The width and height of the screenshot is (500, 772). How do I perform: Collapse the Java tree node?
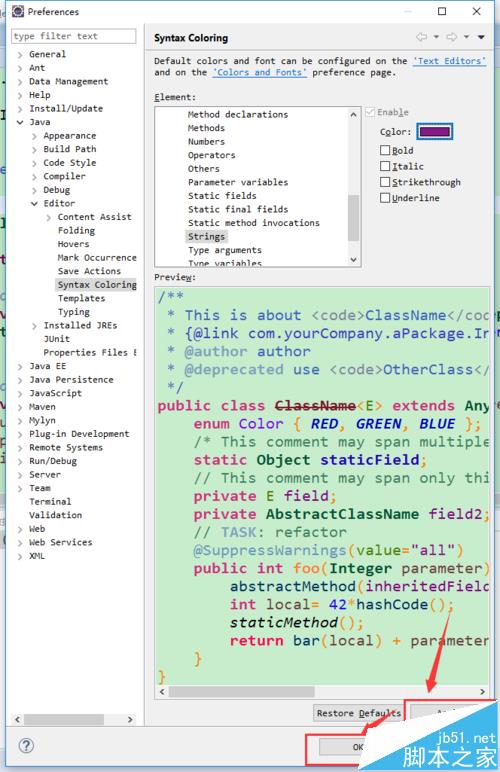[x=20, y=122]
